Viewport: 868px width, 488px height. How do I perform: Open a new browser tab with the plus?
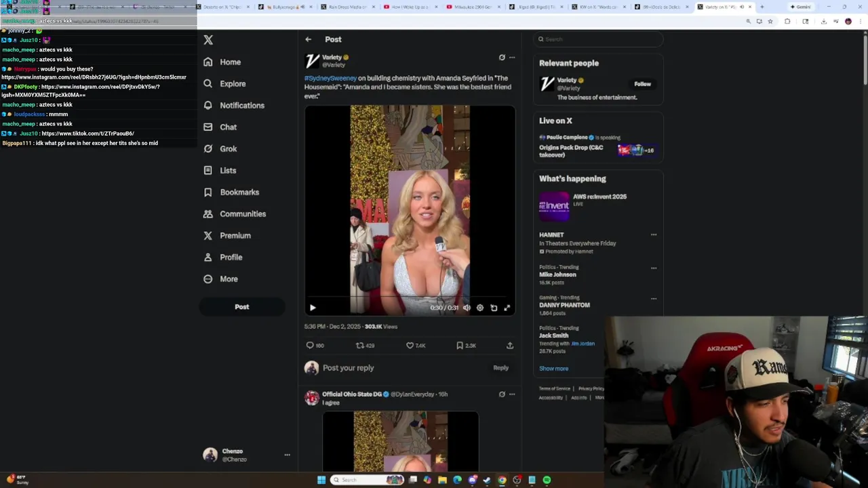pos(762,7)
